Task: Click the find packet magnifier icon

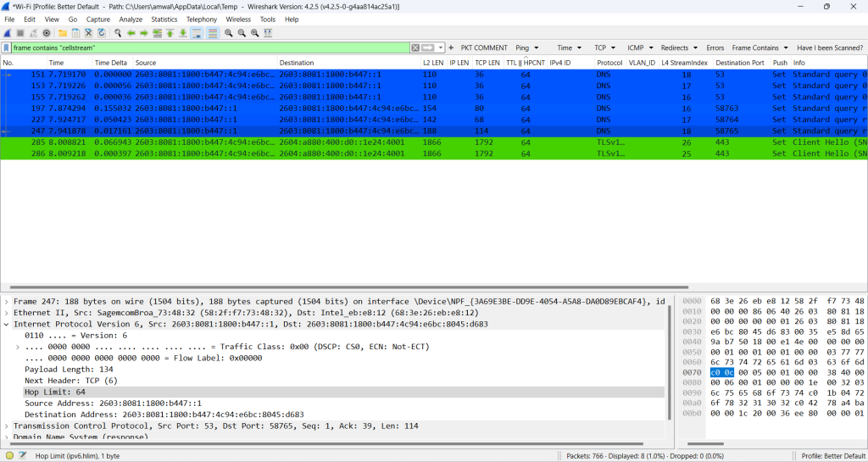Action: [x=118, y=33]
